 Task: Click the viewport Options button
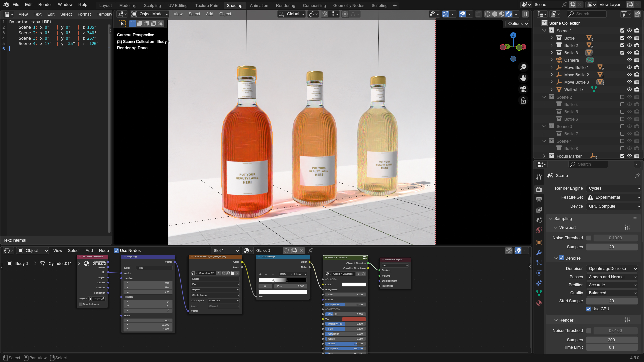click(518, 24)
